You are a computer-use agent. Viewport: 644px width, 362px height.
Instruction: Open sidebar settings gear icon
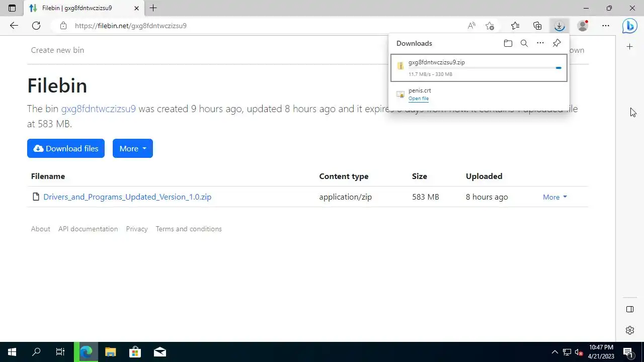click(630, 330)
